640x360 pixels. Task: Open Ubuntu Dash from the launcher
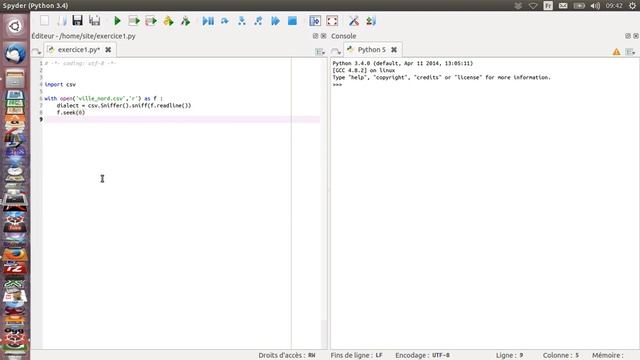click(15, 27)
